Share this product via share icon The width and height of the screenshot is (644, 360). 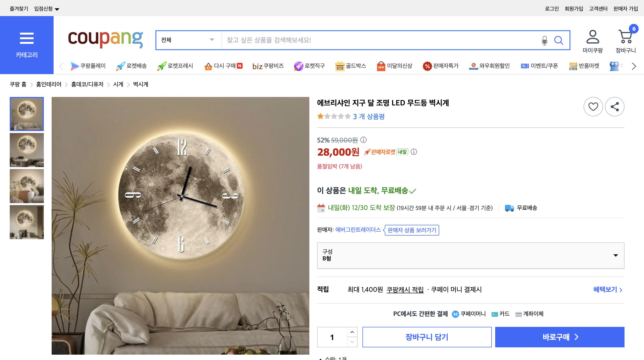[615, 106]
